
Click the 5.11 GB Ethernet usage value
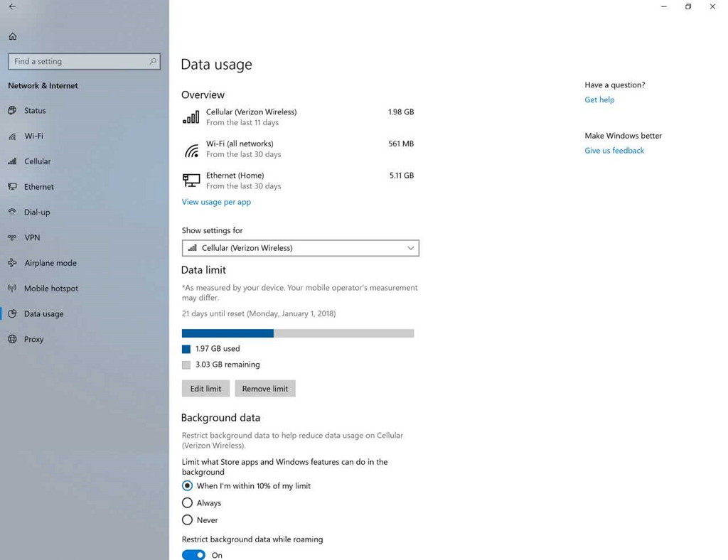pyautogui.click(x=402, y=176)
